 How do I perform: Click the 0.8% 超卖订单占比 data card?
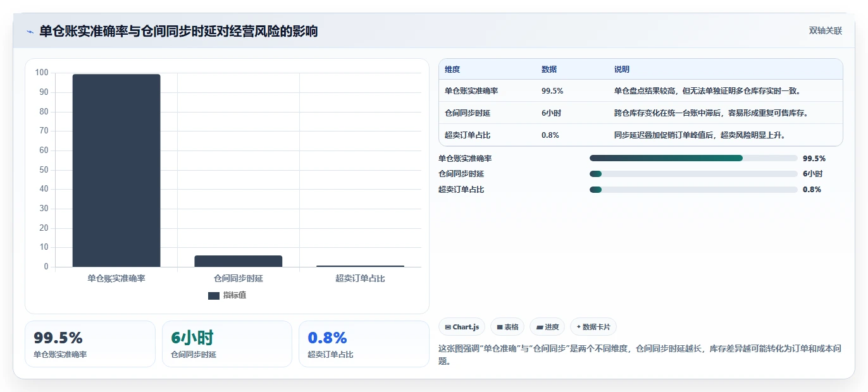[364, 344]
